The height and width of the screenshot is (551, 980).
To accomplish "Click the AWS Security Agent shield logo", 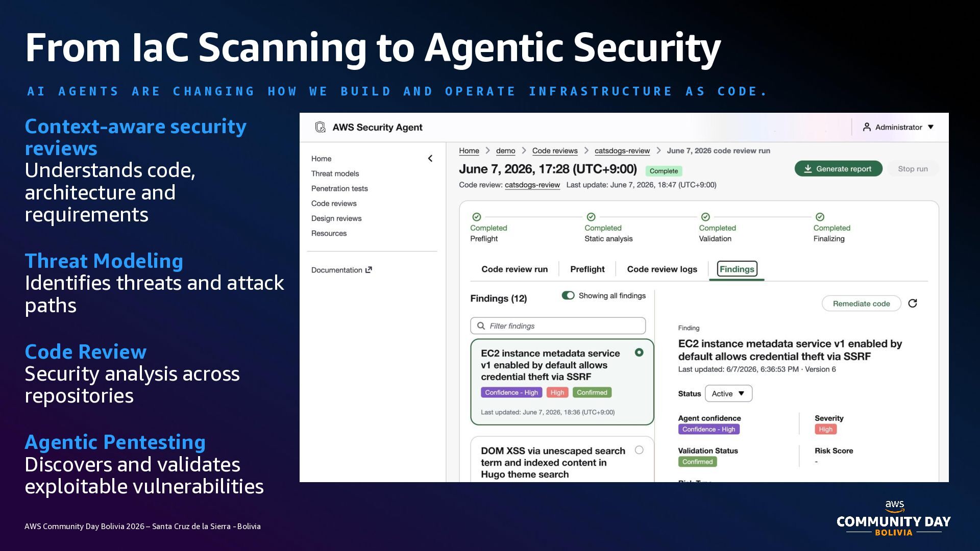I will [x=321, y=127].
